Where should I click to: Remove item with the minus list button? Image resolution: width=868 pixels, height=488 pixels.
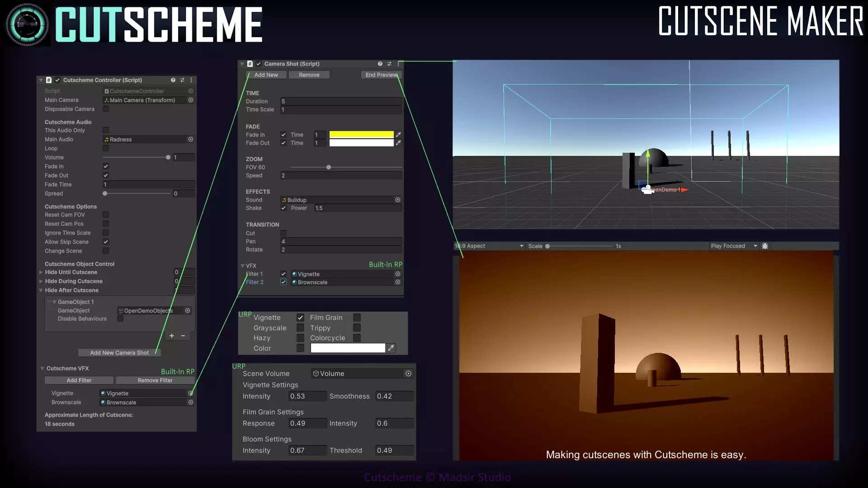(x=183, y=336)
